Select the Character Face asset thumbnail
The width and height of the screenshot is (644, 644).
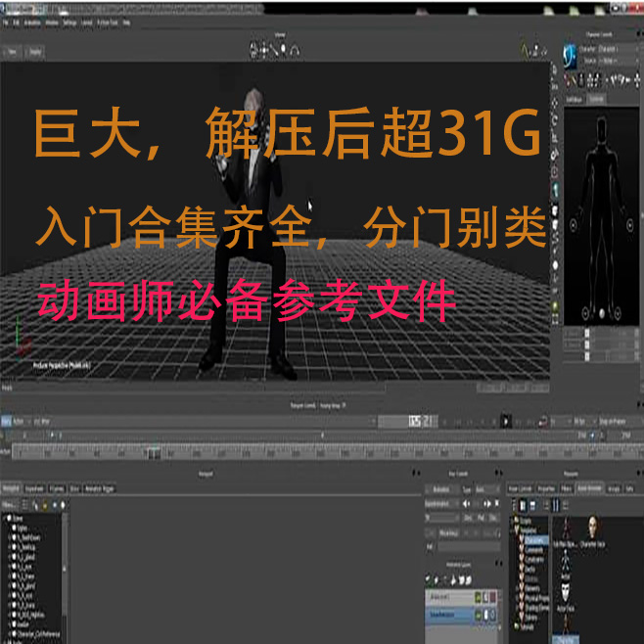tap(592, 532)
